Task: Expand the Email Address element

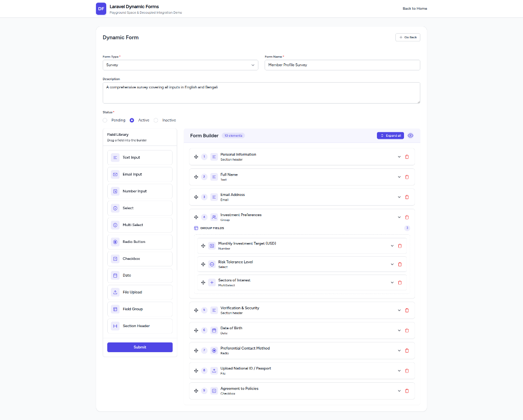Action: coord(399,197)
